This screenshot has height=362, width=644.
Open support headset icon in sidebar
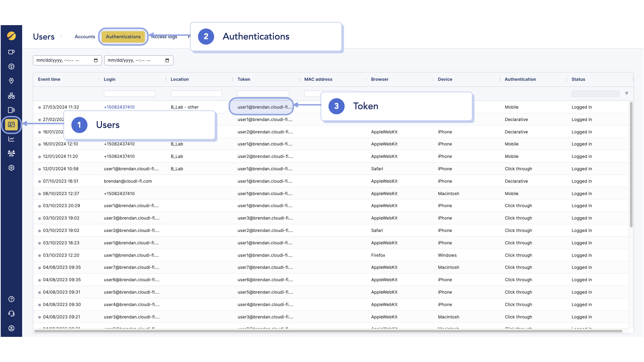(11, 314)
